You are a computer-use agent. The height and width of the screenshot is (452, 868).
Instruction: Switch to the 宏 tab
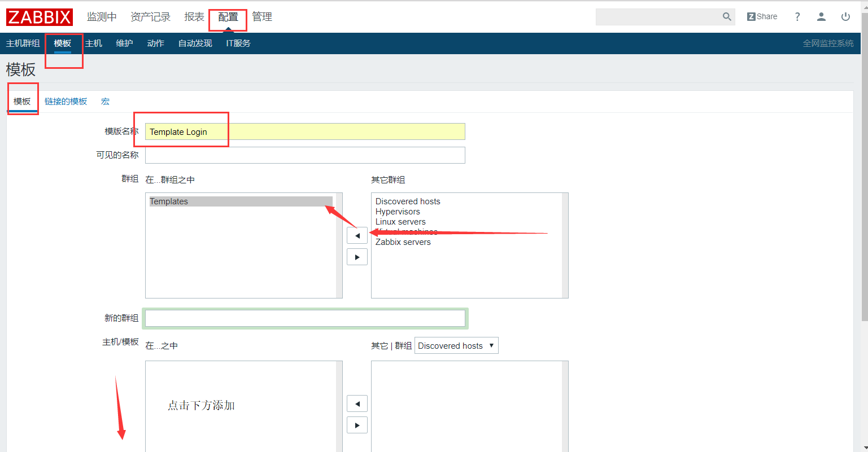coord(105,102)
